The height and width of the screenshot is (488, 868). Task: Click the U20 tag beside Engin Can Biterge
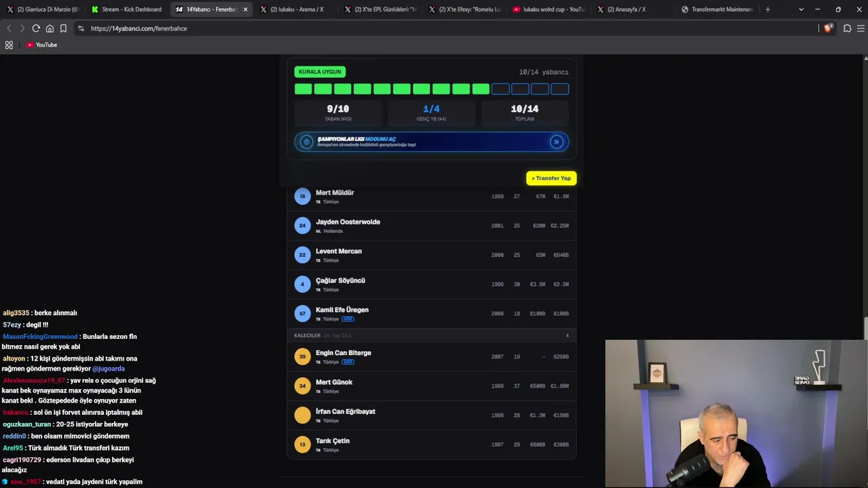[x=348, y=362]
